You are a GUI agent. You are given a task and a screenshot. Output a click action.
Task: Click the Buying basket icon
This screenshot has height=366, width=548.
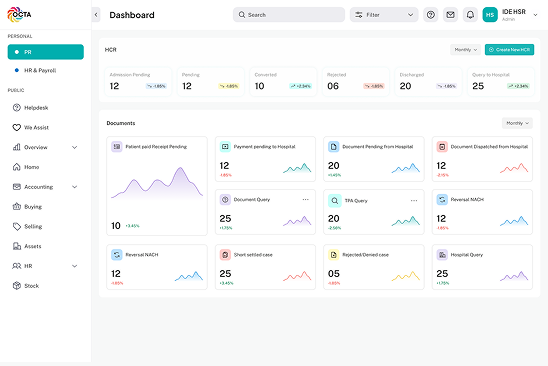pyautogui.click(x=16, y=207)
